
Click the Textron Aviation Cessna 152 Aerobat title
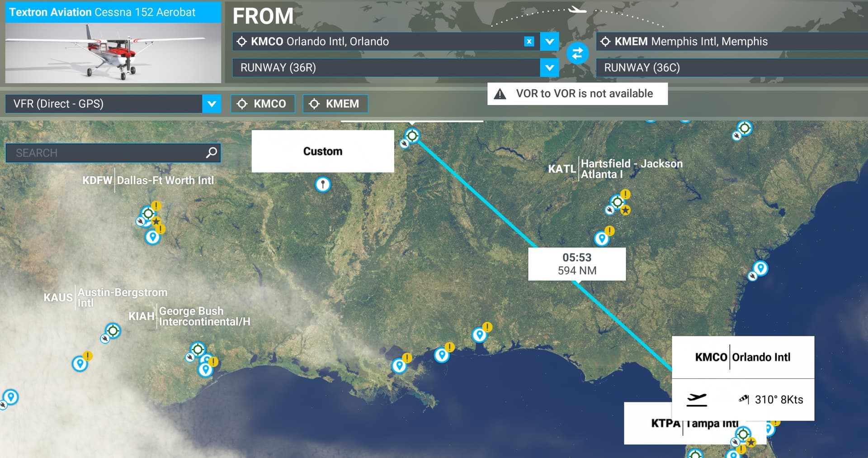(103, 12)
